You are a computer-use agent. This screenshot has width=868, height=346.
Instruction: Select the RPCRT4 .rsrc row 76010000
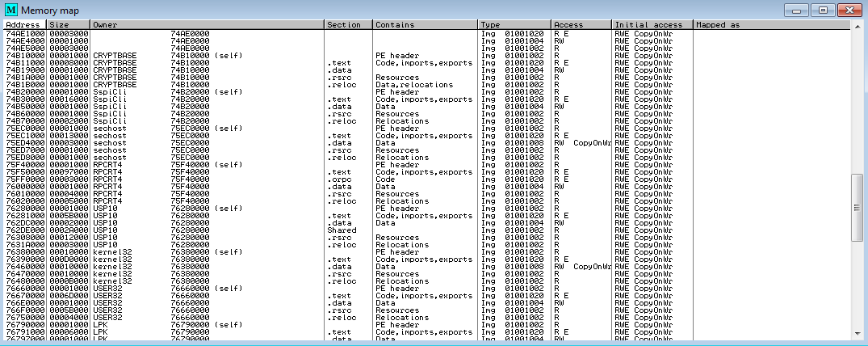pyautogui.click(x=427, y=194)
